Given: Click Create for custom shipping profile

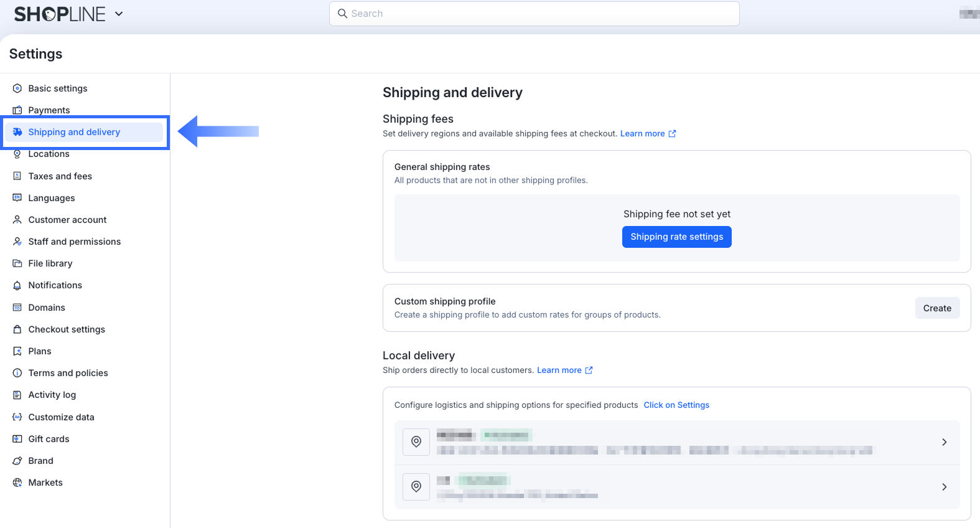Looking at the screenshot, I should click(x=937, y=308).
